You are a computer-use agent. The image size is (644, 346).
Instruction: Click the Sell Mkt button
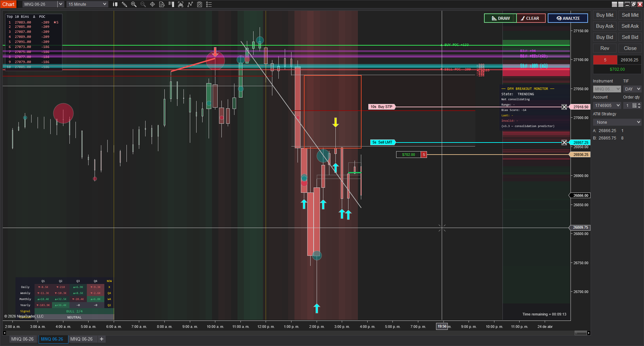point(630,16)
